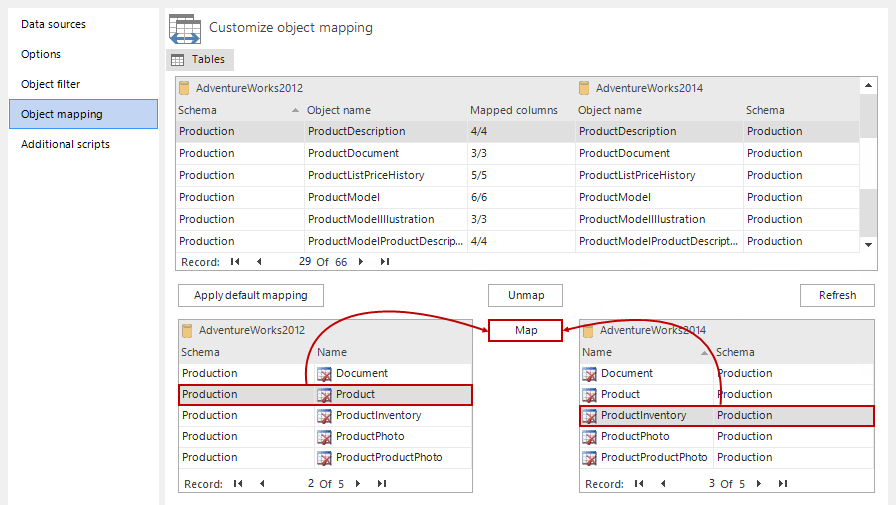Go to first record in mapped tables grid

tap(235, 262)
